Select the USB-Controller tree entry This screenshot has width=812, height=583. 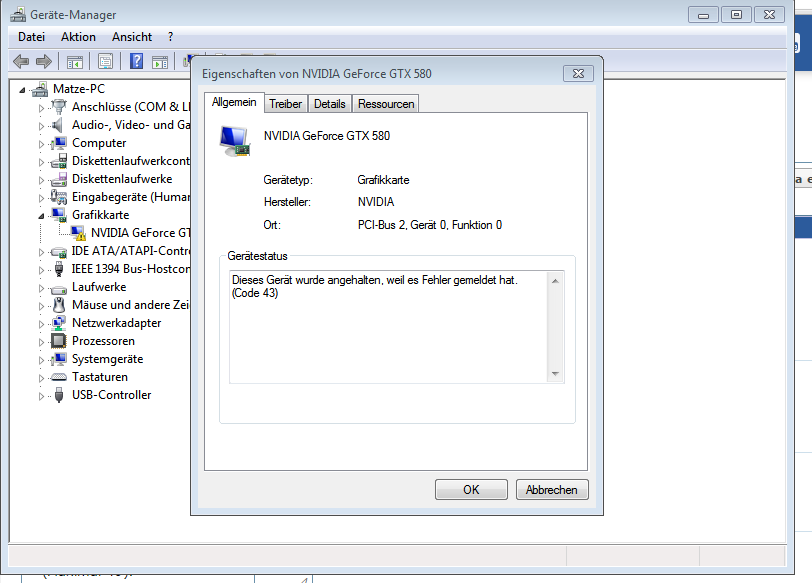[x=111, y=395]
